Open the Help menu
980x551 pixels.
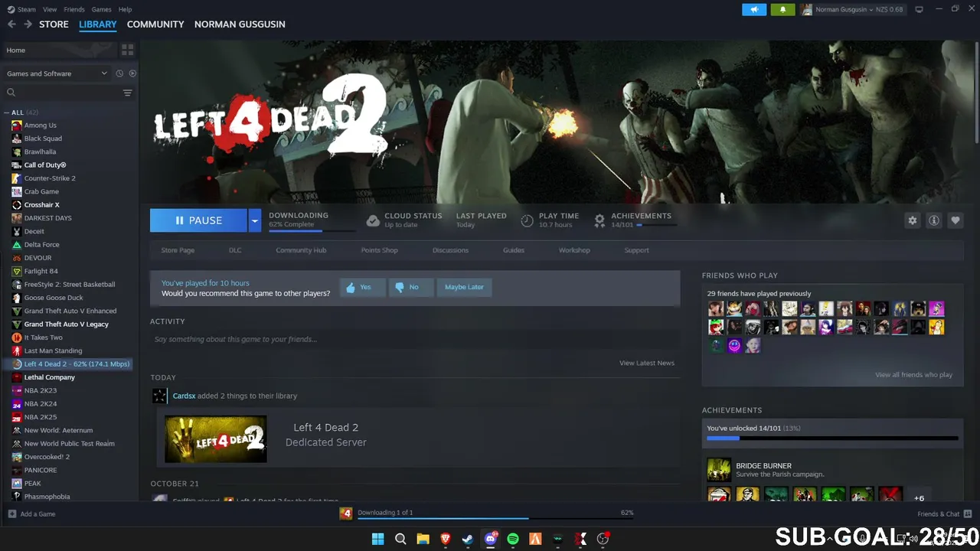[x=125, y=9]
